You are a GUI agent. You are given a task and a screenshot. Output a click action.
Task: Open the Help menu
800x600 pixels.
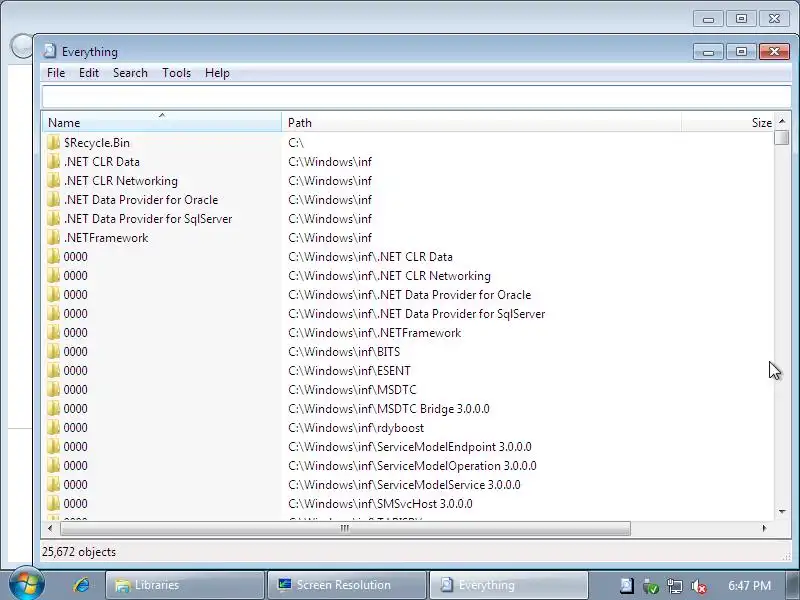217,73
